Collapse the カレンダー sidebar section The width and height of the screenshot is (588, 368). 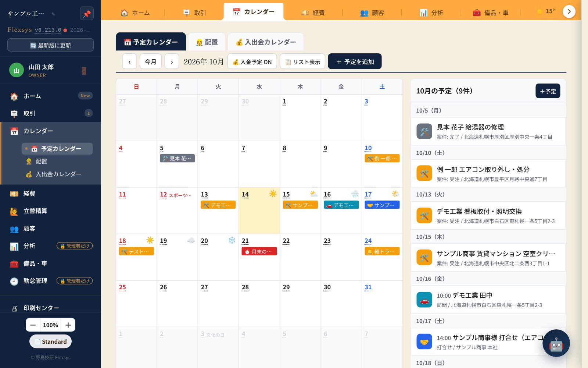(x=50, y=131)
